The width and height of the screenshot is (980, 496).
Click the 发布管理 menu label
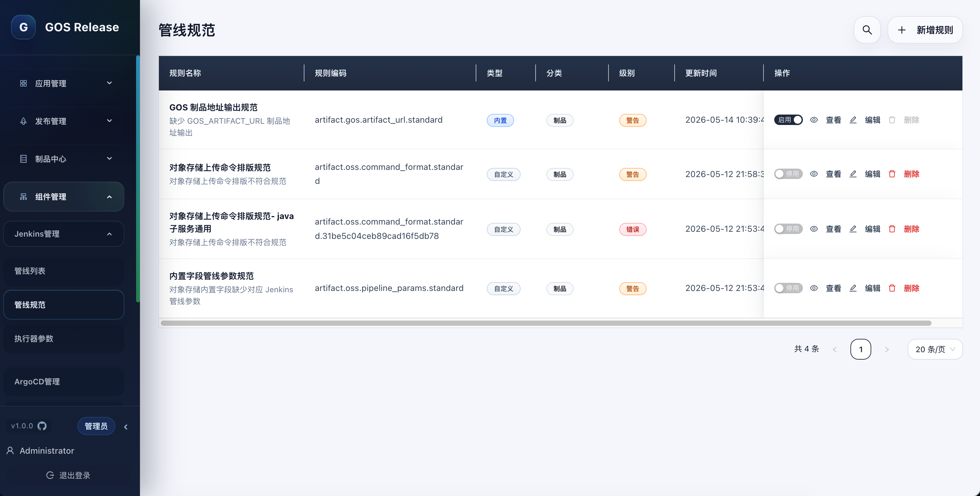click(50, 121)
